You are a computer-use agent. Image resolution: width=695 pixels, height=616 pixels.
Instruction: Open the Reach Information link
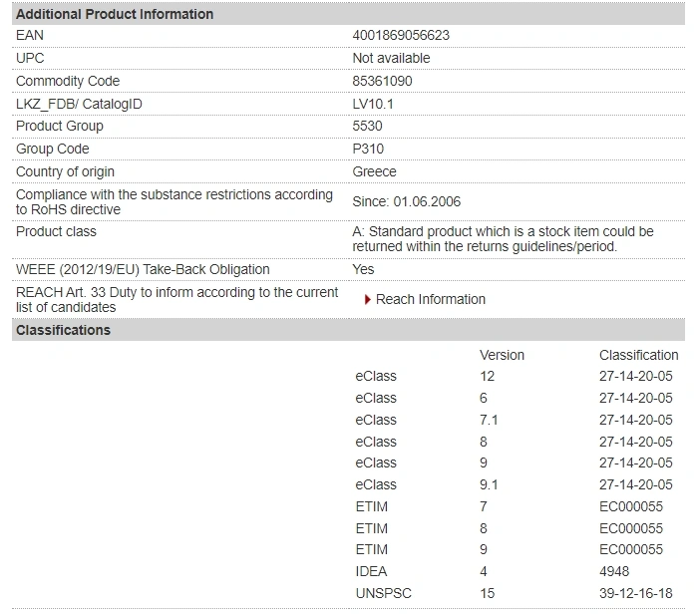pyautogui.click(x=431, y=300)
